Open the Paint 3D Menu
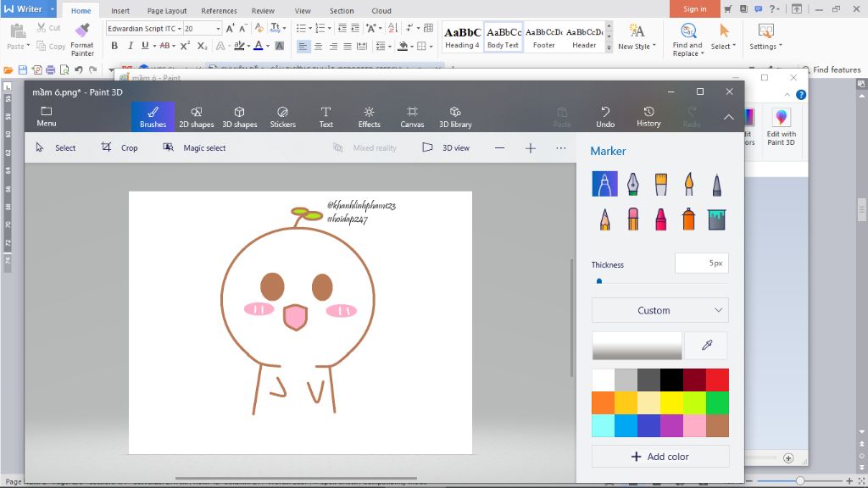Image resolution: width=868 pixels, height=488 pixels. (47, 117)
